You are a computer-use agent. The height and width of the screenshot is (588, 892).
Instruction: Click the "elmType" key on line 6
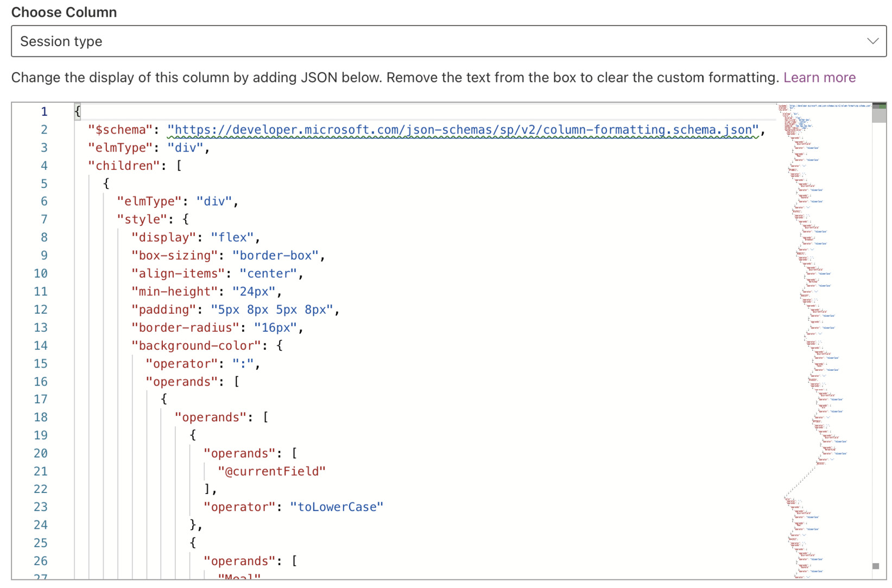click(149, 201)
